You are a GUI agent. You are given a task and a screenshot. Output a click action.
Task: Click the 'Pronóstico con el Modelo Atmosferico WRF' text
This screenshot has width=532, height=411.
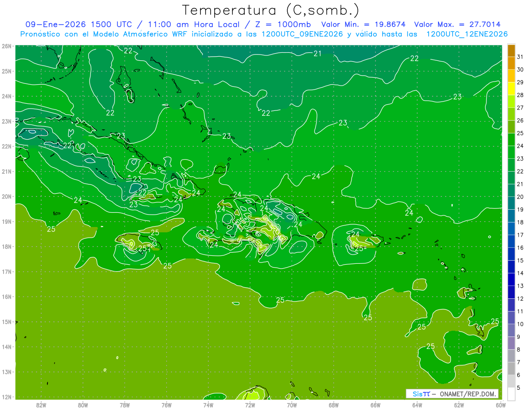[x=104, y=34]
